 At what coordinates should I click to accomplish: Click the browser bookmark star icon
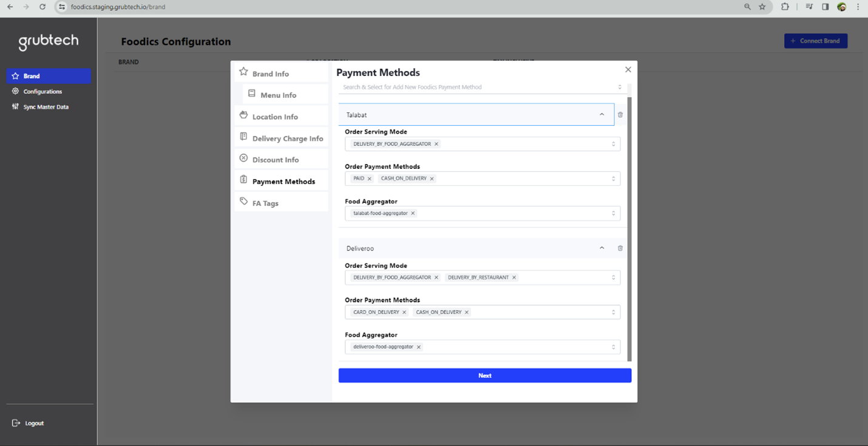click(762, 7)
